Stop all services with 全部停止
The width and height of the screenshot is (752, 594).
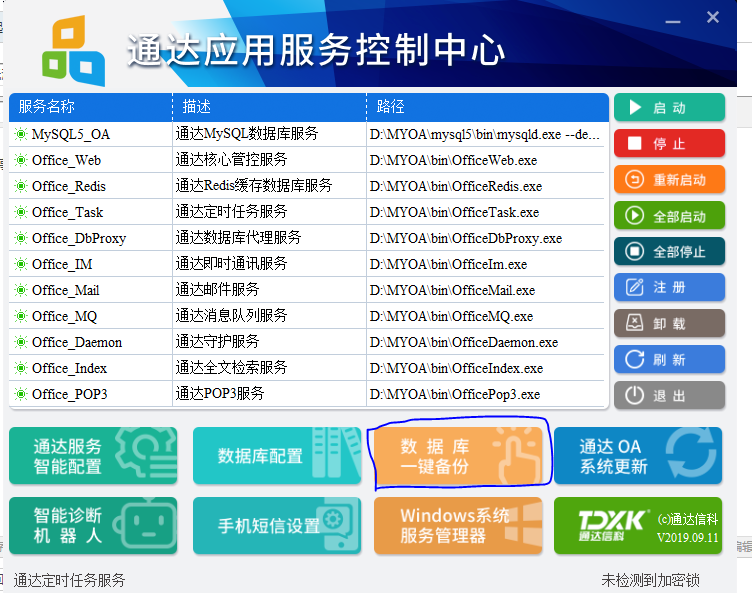click(669, 251)
